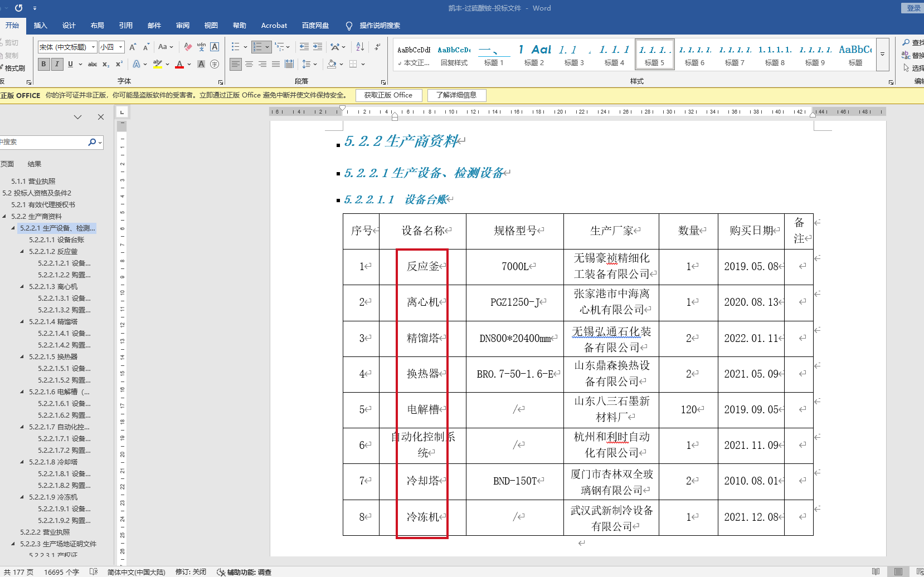Switch to Read Mode view in the status bar

[x=876, y=572]
